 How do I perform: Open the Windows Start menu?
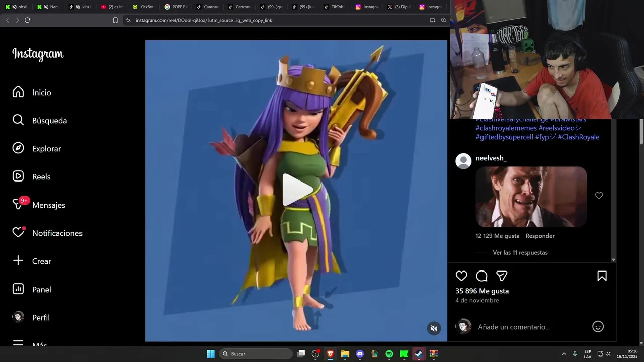[211, 354]
